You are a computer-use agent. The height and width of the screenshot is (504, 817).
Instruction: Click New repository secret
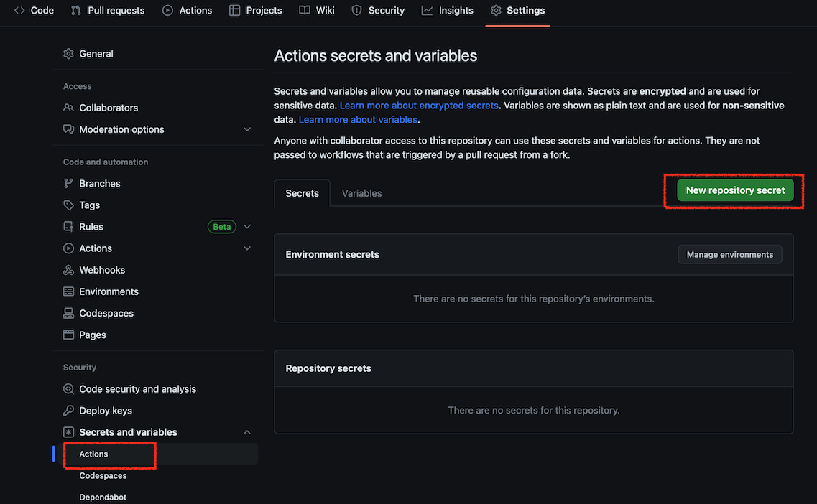pyautogui.click(x=734, y=190)
